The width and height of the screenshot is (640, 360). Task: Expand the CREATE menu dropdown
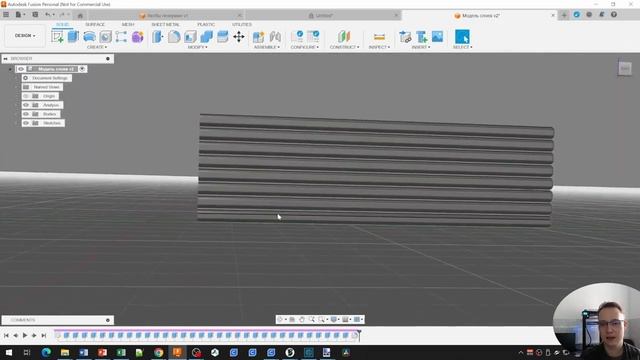pos(97,47)
